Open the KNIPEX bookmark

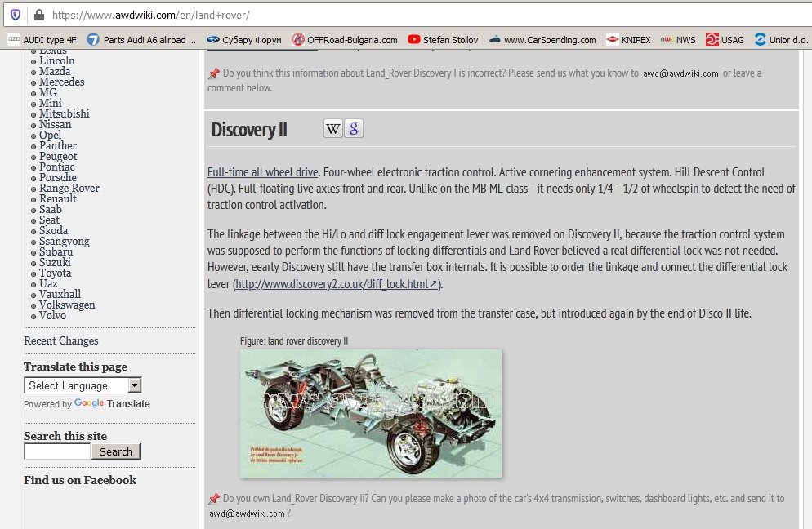(x=626, y=39)
